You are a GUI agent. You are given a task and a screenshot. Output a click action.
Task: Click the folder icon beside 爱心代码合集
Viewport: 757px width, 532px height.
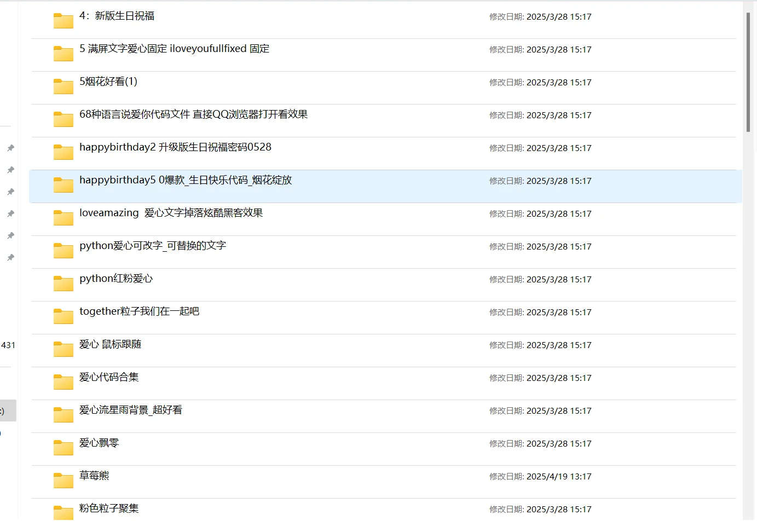click(63, 381)
